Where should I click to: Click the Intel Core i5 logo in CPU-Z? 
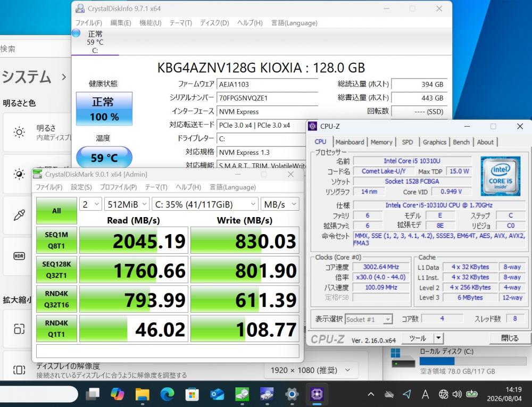pyautogui.click(x=501, y=176)
